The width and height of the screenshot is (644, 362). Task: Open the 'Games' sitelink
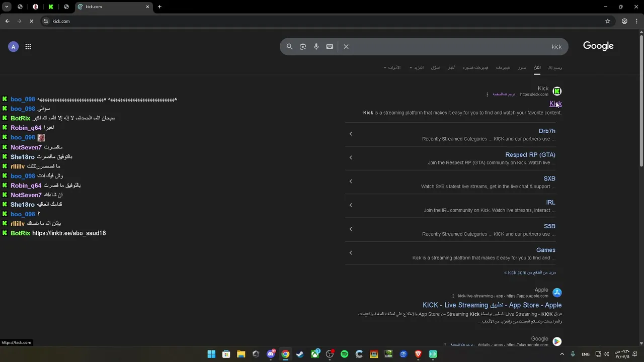[546, 250]
